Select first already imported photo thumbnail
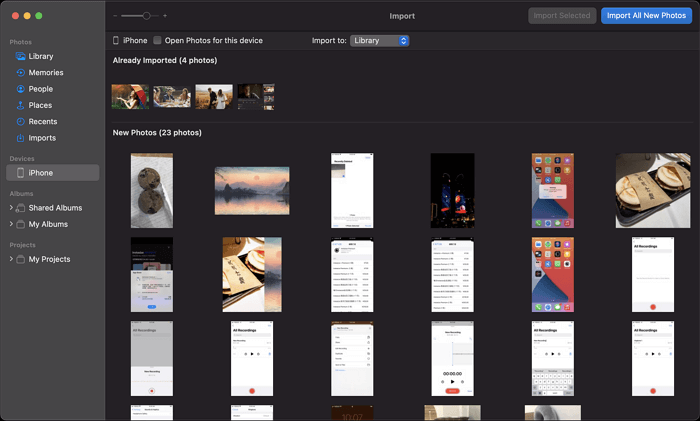The width and height of the screenshot is (700, 421). point(130,96)
